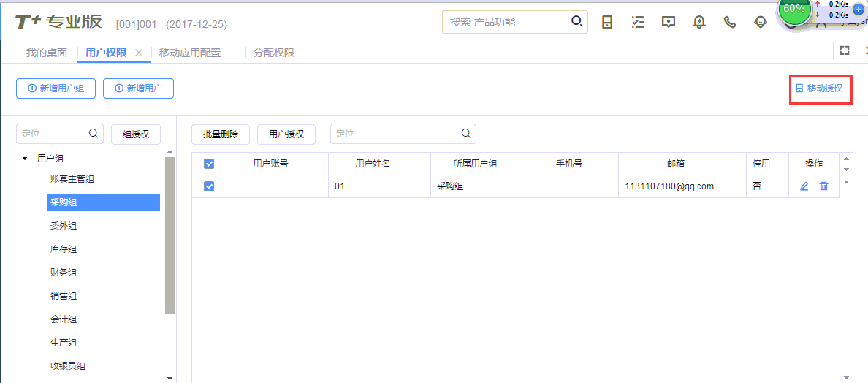Open the task checklist icon in header
Viewport: 868px width, 383px height.
pyautogui.click(x=638, y=22)
